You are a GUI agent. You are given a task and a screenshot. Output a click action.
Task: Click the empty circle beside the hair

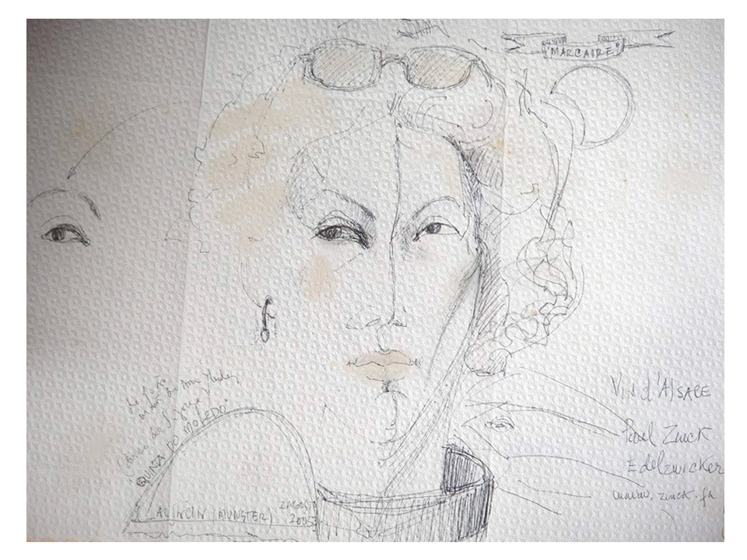(594, 106)
